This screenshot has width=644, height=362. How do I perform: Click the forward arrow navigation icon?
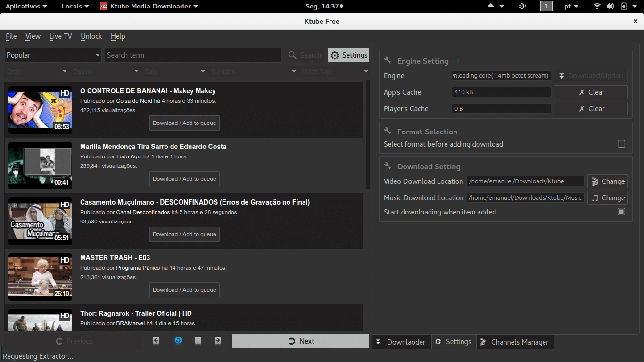218,340
